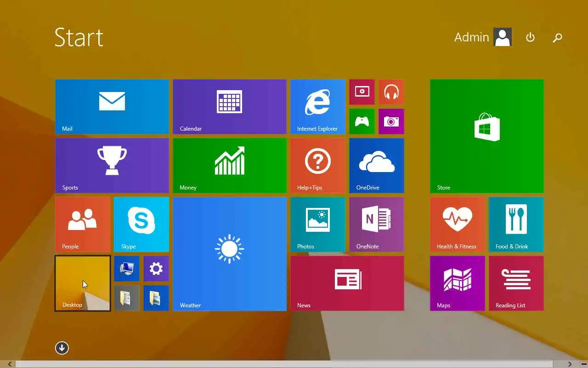Screen dimensions: 588x368
Task: Open the small Video tile
Action: click(362, 92)
